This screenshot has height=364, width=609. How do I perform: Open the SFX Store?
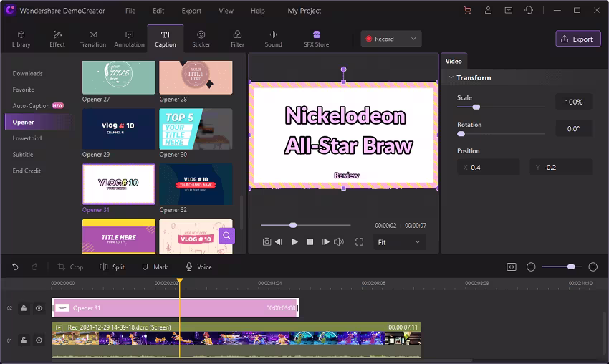coord(316,39)
